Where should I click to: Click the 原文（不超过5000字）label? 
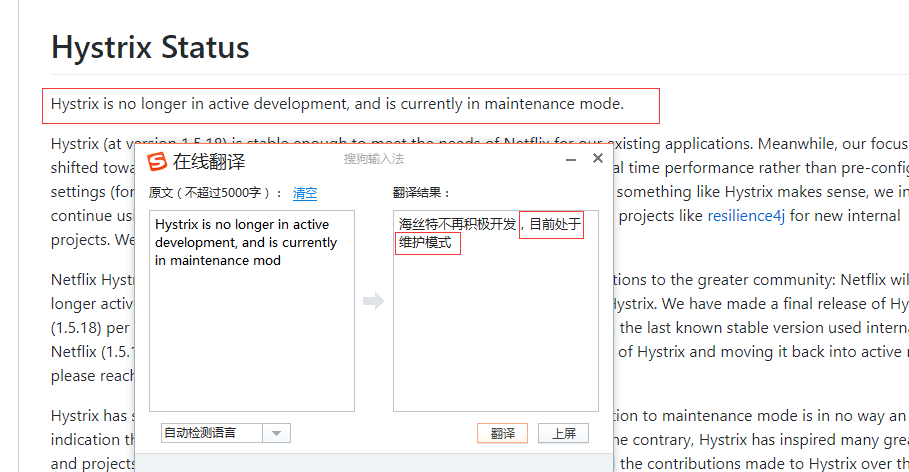click(x=216, y=193)
